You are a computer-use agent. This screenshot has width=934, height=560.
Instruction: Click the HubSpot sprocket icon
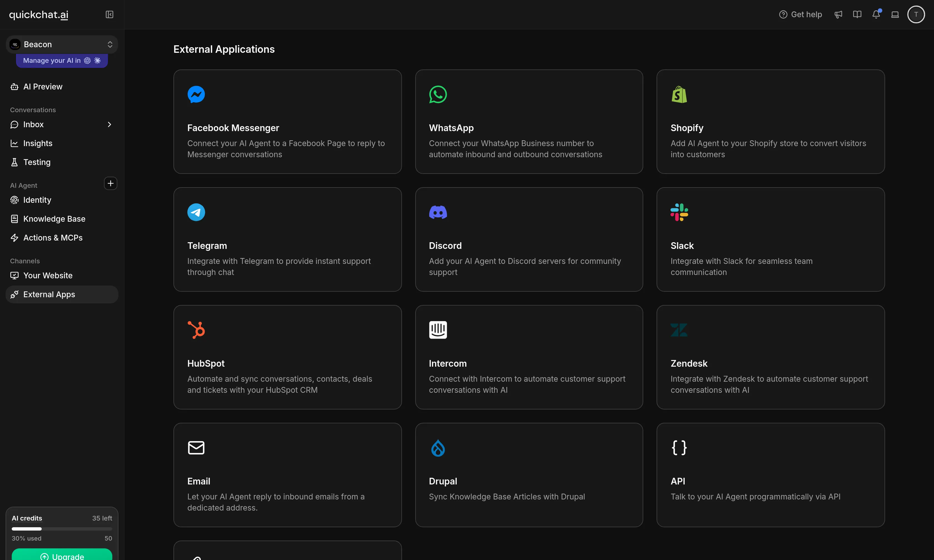(x=196, y=330)
